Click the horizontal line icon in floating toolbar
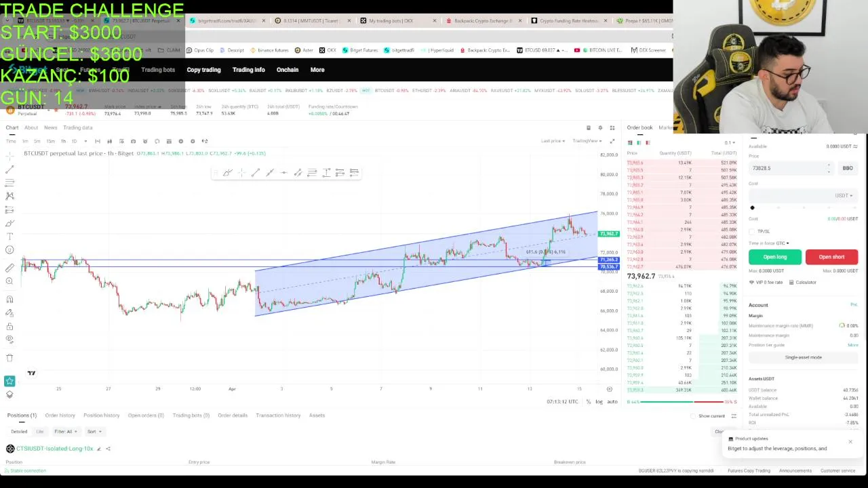The width and height of the screenshot is (868, 488). tap(283, 173)
